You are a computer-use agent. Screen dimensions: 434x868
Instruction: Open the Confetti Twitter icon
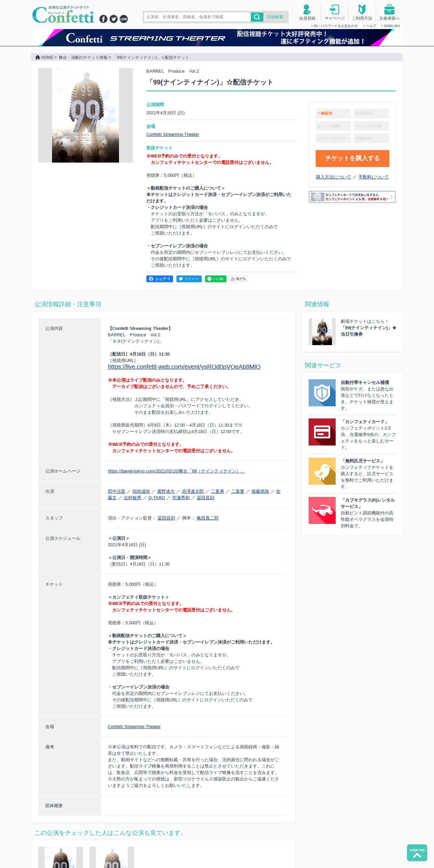[114, 19]
